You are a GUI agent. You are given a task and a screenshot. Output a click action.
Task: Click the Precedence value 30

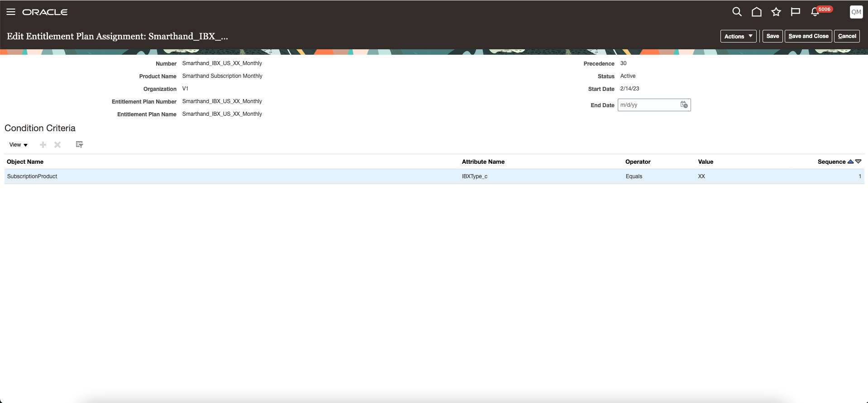pyautogui.click(x=623, y=63)
